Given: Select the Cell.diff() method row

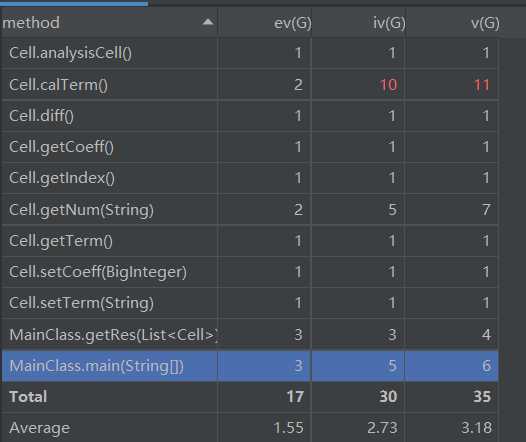Looking at the screenshot, I should click(250, 116).
